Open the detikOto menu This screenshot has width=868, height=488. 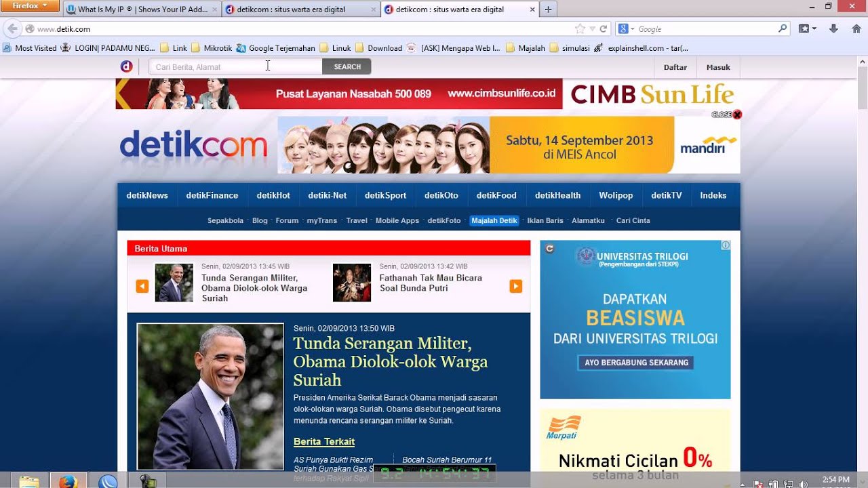[441, 195]
